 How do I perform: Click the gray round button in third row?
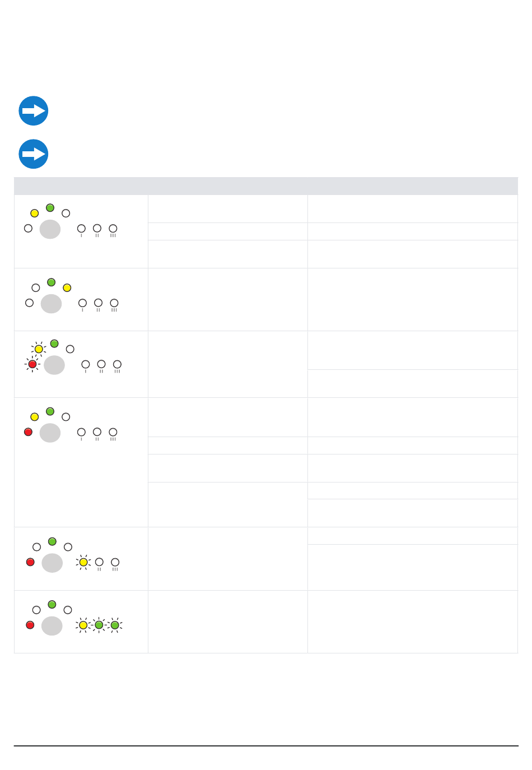point(54,365)
